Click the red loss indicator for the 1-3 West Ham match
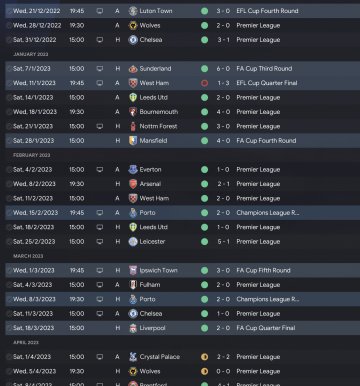 click(x=205, y=83)
